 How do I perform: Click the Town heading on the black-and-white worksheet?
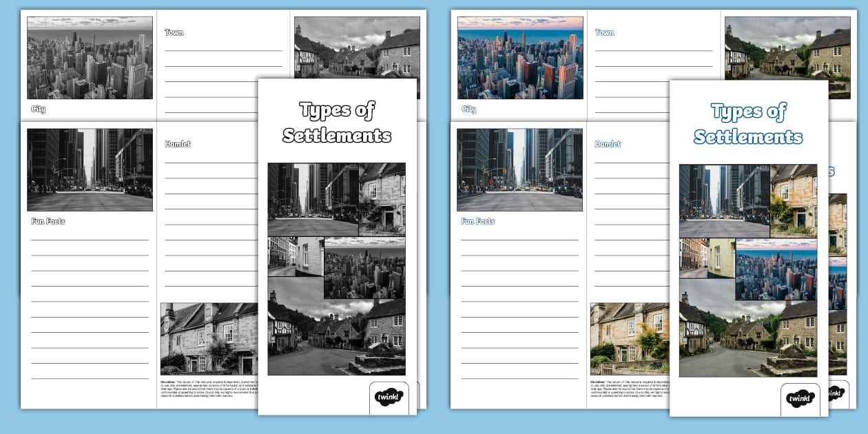click(173, 32)
